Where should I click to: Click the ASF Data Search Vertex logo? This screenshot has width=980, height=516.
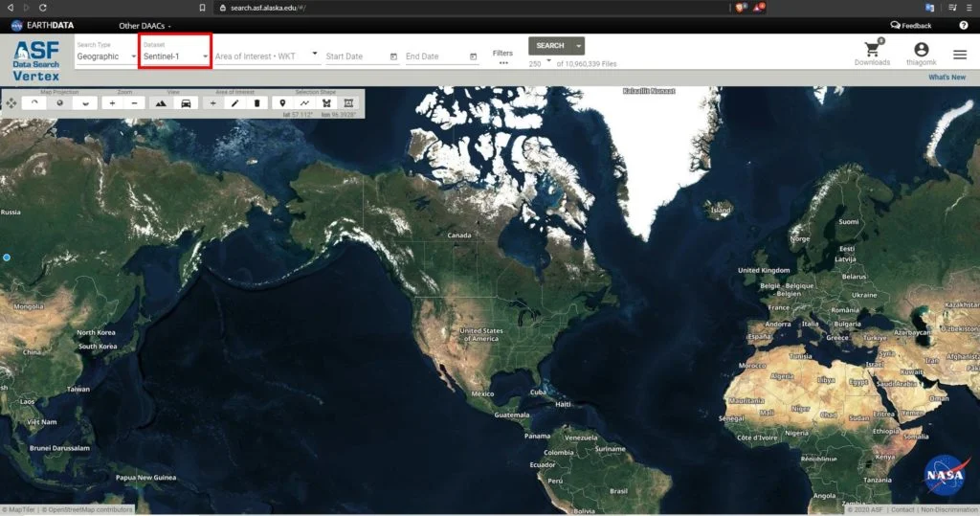[36, 60]
